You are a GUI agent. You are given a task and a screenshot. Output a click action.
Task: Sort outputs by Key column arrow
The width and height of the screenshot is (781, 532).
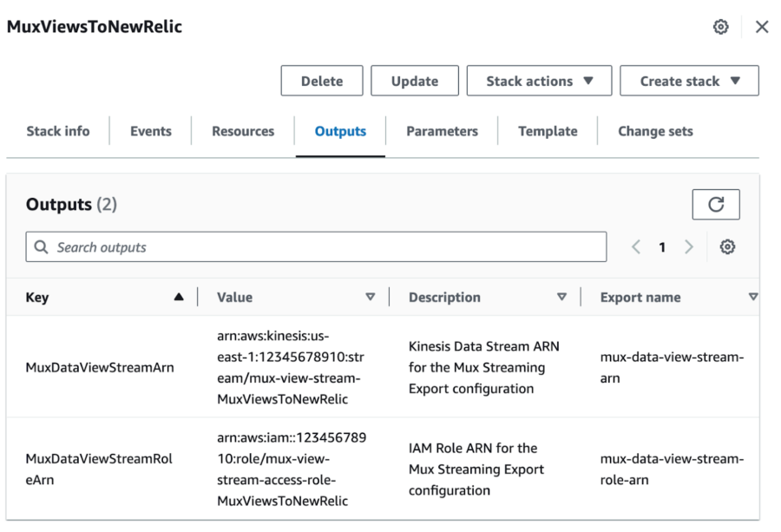pyautogui.click(x=179, y=297)
